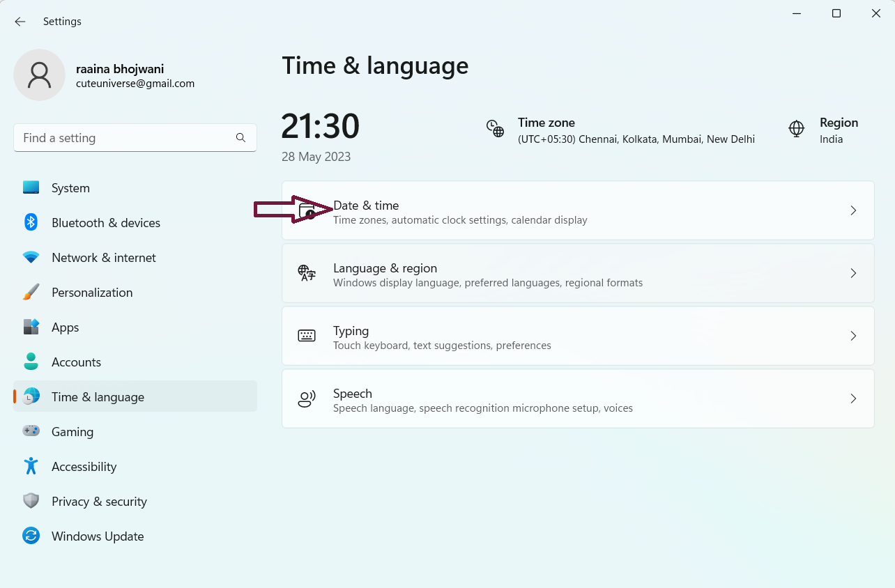Click the Network & internet Wi-Fi icon
The image size is (895, 588).
pyautogui.click(x=31, y=257)
